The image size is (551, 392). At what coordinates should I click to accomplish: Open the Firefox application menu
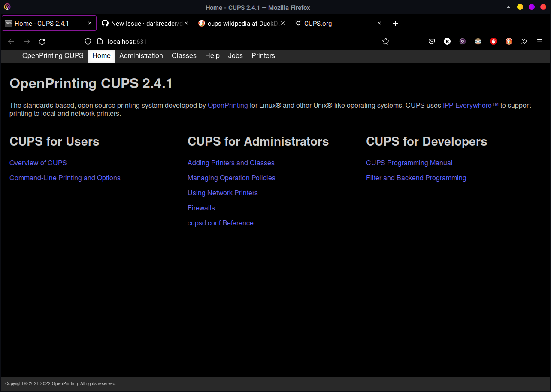click(540, 41)
